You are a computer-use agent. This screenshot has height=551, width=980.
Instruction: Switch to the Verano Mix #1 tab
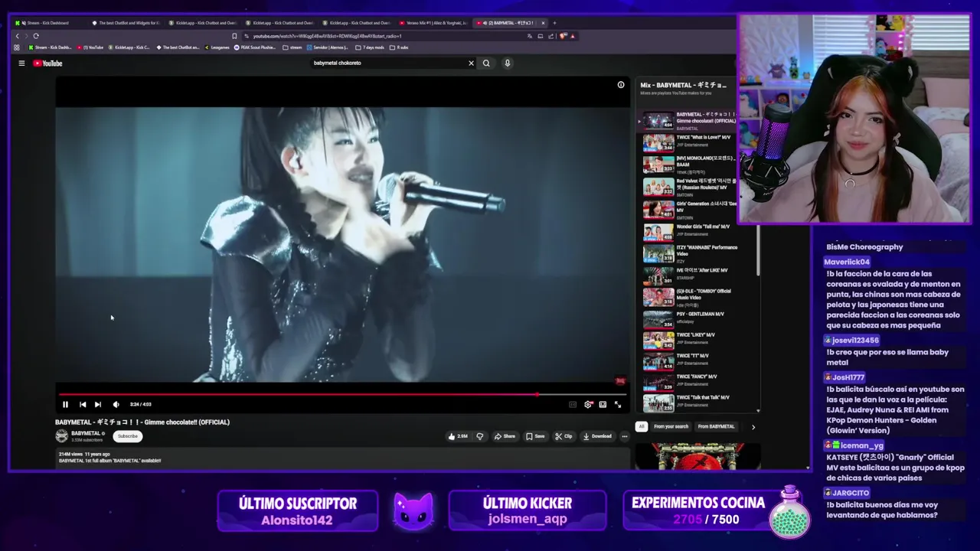(433, 23)
